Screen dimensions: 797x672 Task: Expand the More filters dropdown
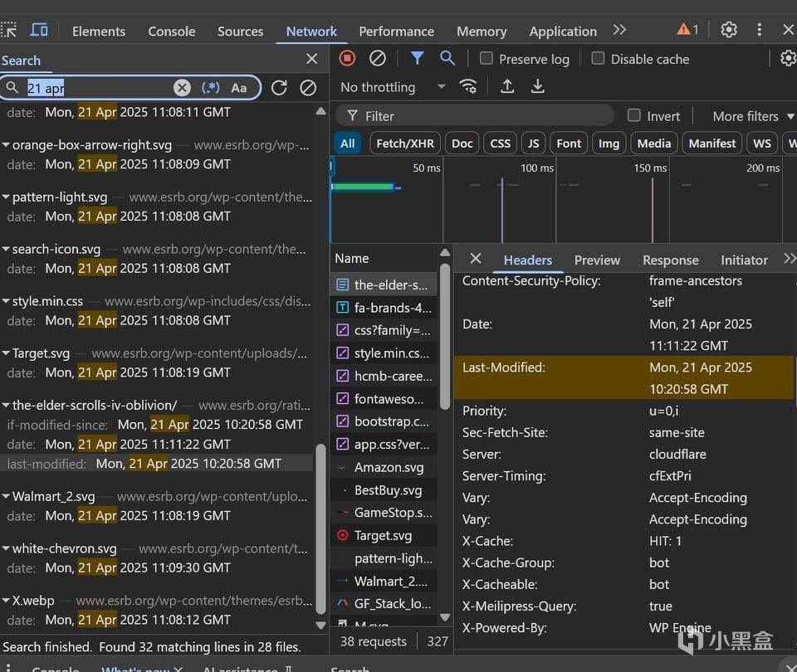[x=753, y=116]
